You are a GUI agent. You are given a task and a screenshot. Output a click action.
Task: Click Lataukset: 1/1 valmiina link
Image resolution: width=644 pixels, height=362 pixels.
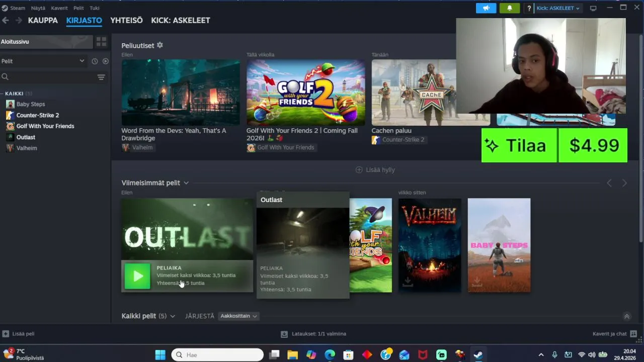[x=319, y=334]
